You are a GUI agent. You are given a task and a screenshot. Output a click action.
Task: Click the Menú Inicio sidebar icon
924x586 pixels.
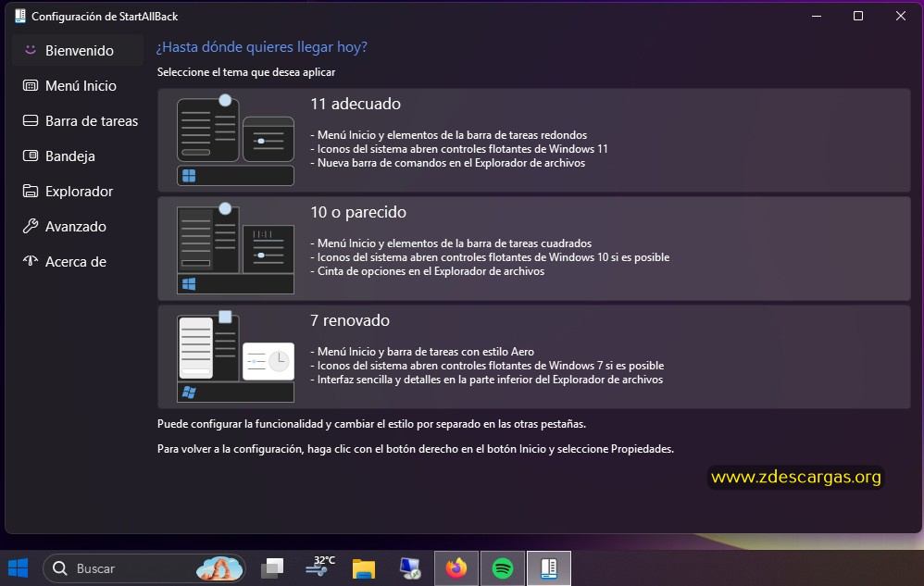pos(30,85)
